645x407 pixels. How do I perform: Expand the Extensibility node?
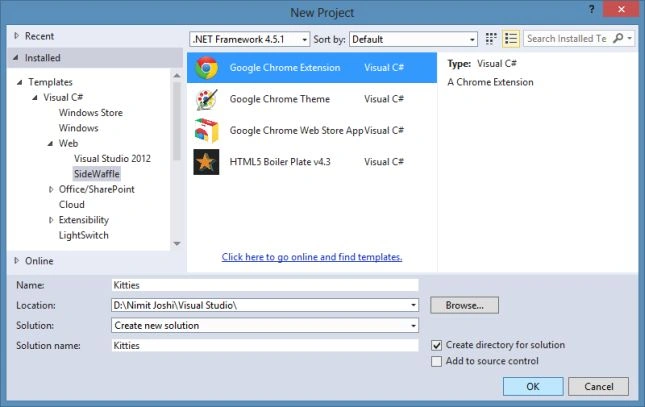51,220
